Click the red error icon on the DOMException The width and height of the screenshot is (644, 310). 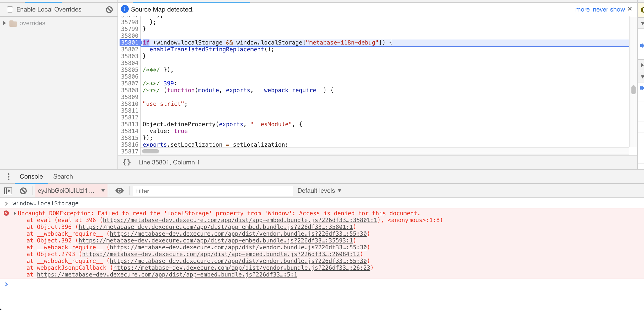6,213
